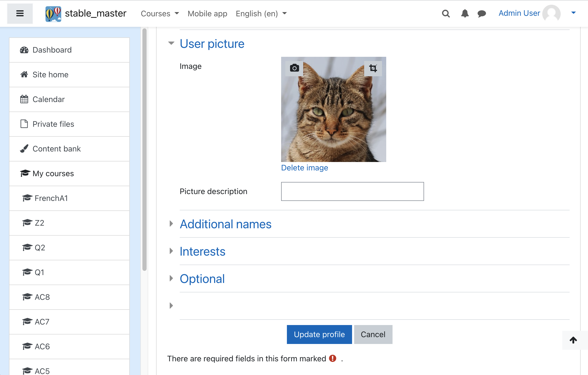Collapse the User picture section triangle
Image resolution: width=588 pixels, height=375 pixels.
click(171, 43)
